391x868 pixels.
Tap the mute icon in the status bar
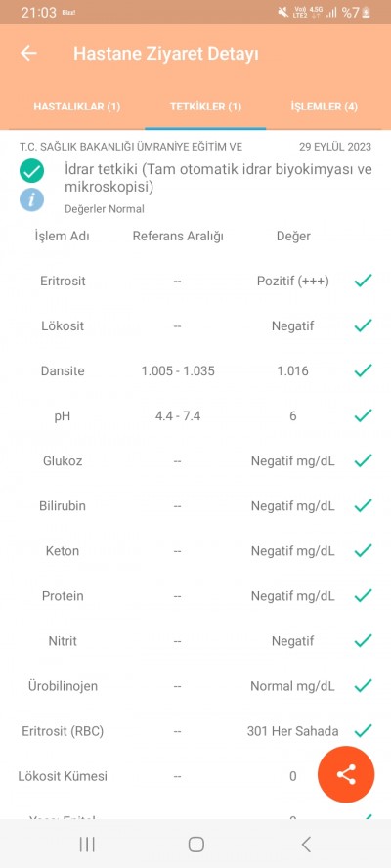point(283,12)
